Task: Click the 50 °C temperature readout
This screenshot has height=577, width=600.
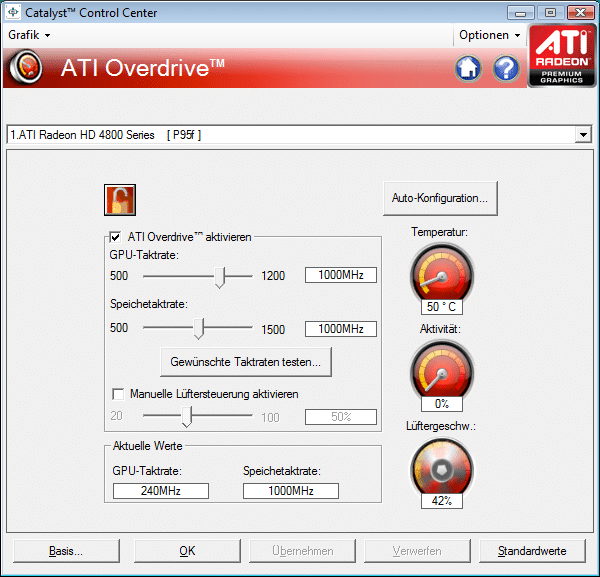Action: (x=442, y=307)
